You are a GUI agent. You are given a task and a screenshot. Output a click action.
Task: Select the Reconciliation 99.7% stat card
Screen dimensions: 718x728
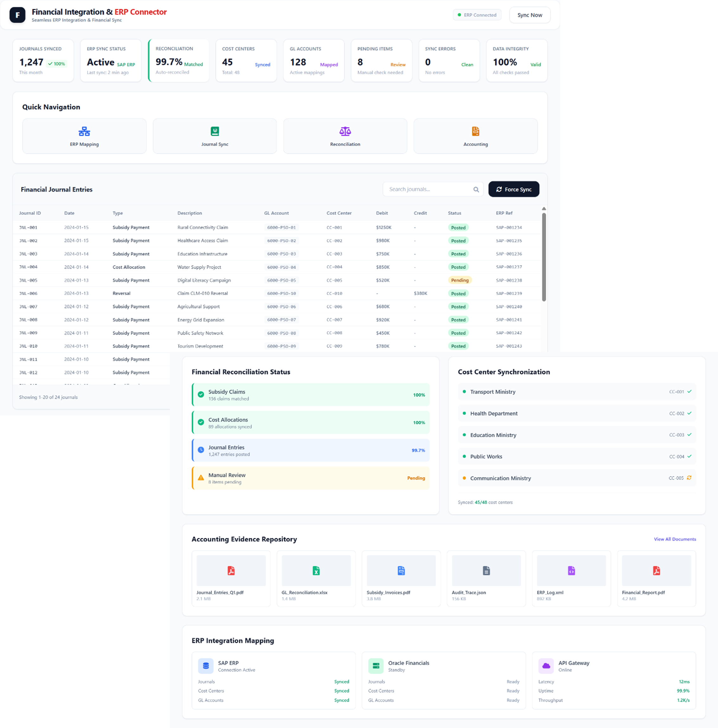pos(179,61)
